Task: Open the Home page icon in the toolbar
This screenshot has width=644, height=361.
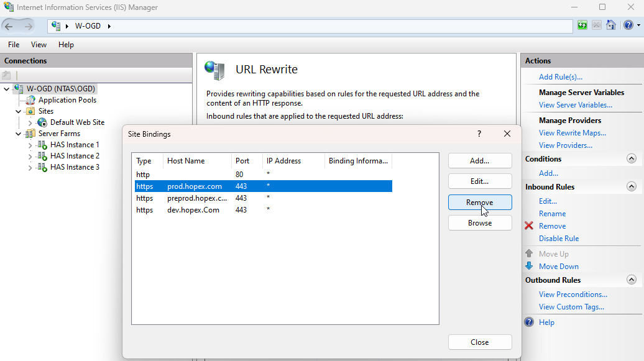Action: click(x=611, y=25)
